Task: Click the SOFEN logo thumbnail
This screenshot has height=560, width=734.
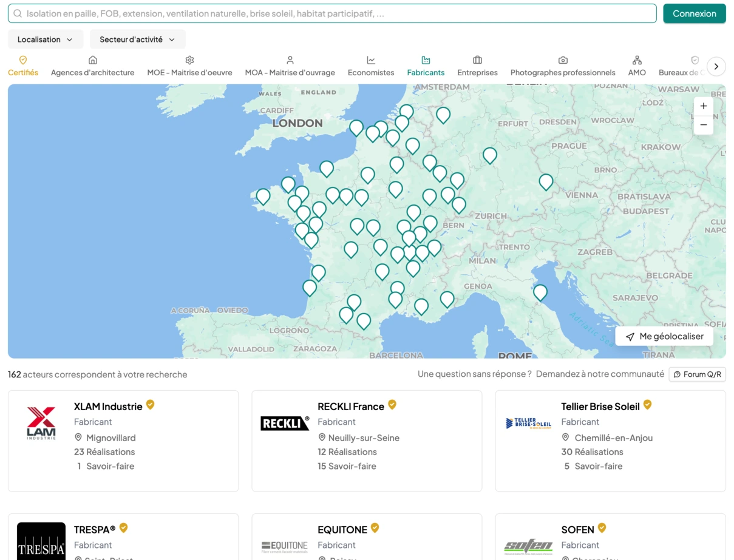Action: [x=528, y=547]
